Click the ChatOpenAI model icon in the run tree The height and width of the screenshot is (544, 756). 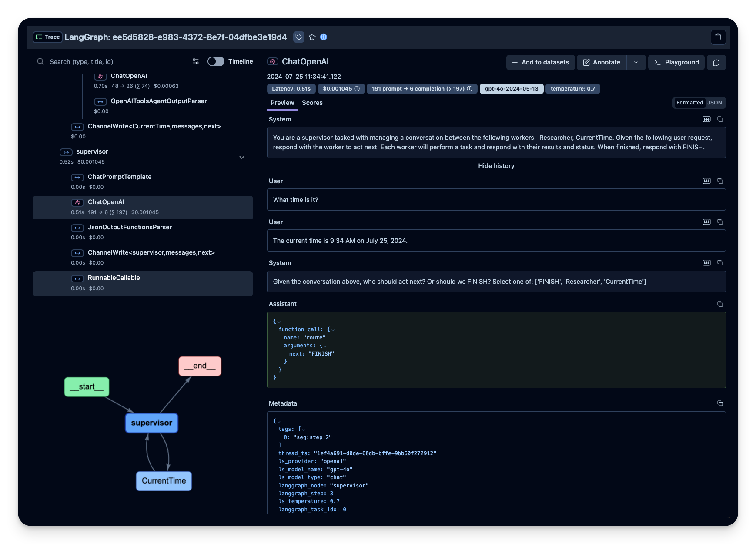(77, 202)
